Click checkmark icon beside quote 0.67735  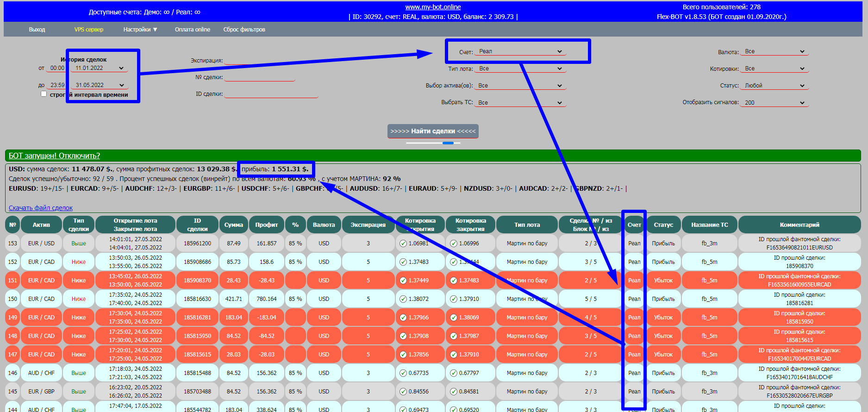tap(403, 373)
